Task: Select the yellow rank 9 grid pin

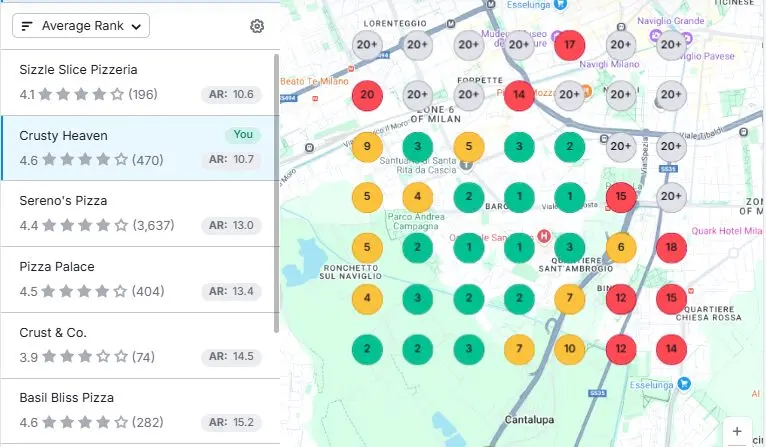Action: (367, 147)
